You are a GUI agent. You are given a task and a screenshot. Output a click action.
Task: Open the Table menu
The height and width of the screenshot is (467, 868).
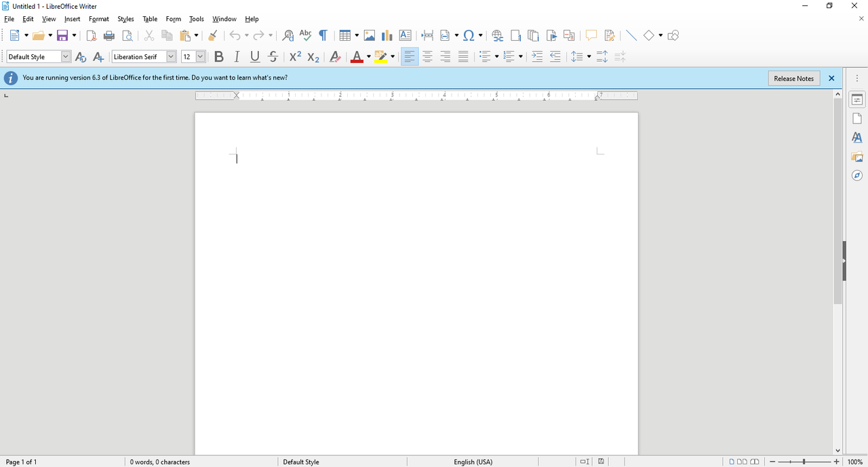click(150, 19)
